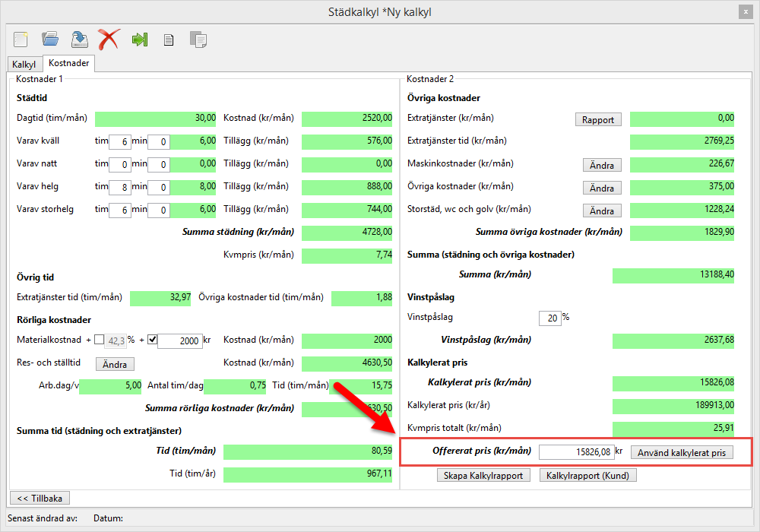Screen dimensions: 760x532
Task: Click the single document page icon
Action: pyautogui.click(x=169, y=40)
